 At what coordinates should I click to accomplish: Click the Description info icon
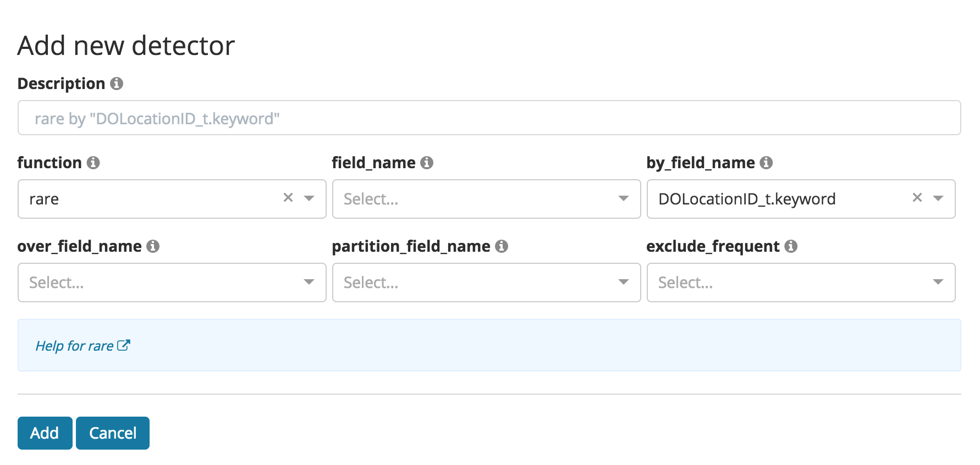point(117,84)
